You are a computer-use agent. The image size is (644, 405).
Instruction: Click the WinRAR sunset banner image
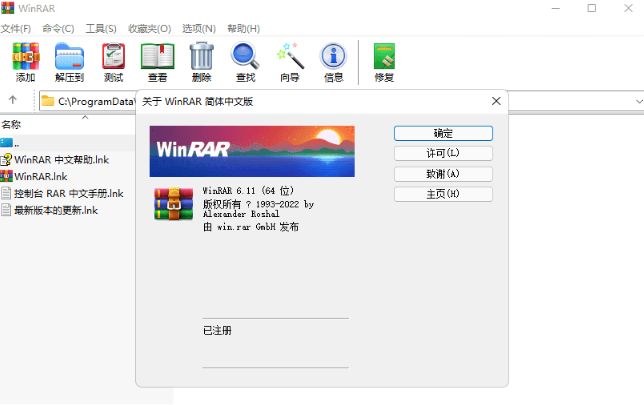[252, 152]
